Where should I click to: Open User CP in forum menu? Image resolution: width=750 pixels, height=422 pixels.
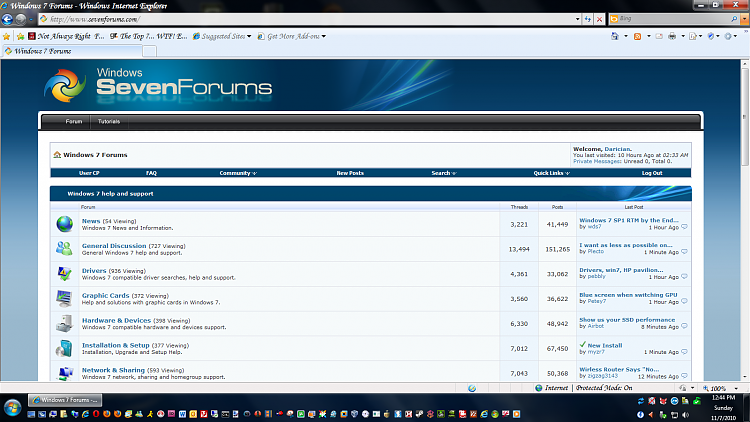point(89,173)
